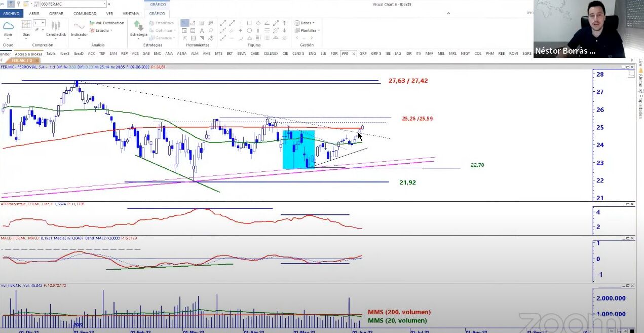Open the OPERAR ribbon tab

tap(56, 14)
